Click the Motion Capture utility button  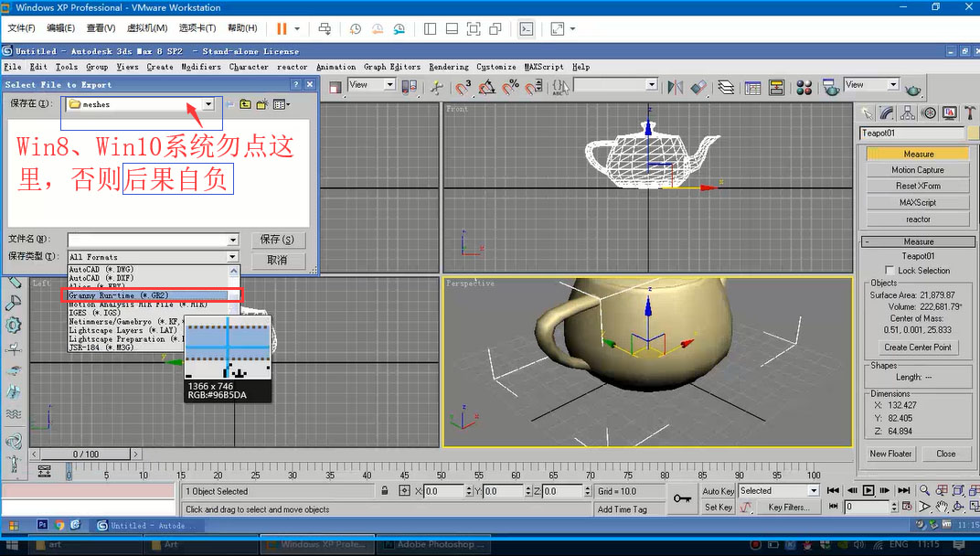[918, 170]
